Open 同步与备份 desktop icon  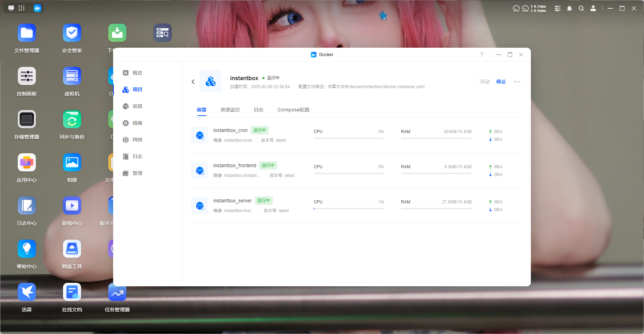72,119
